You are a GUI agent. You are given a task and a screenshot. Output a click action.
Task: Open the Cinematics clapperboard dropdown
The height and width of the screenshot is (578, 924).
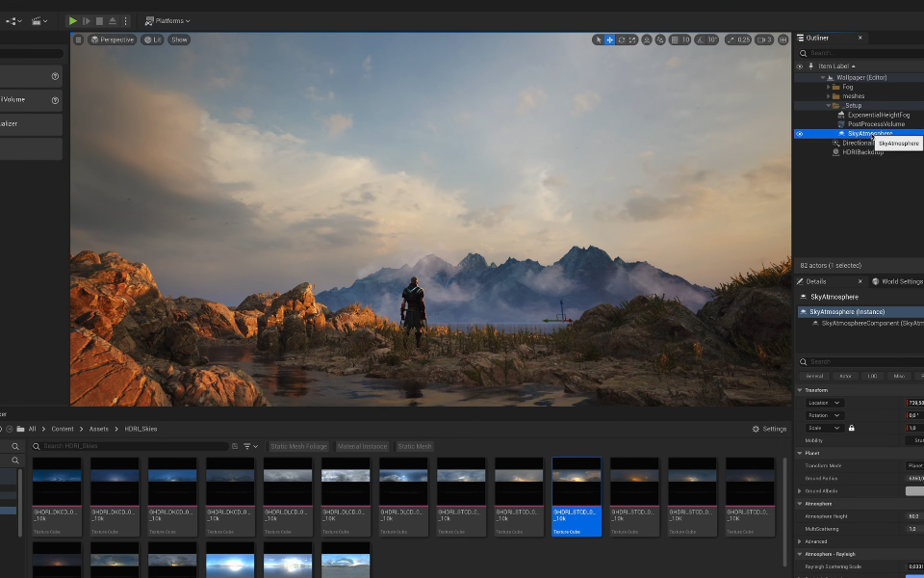(x=39, y=20)
